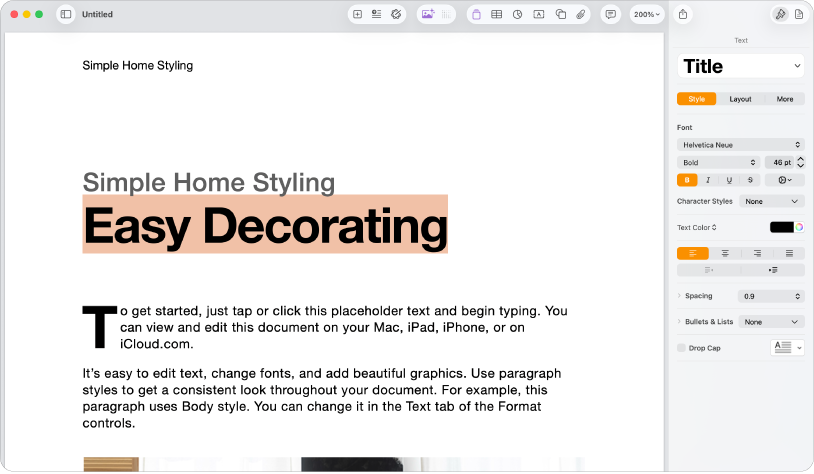The height and width of the screenshot is (474, 814).
Task: Align text to the left
Action: point(693,253)
